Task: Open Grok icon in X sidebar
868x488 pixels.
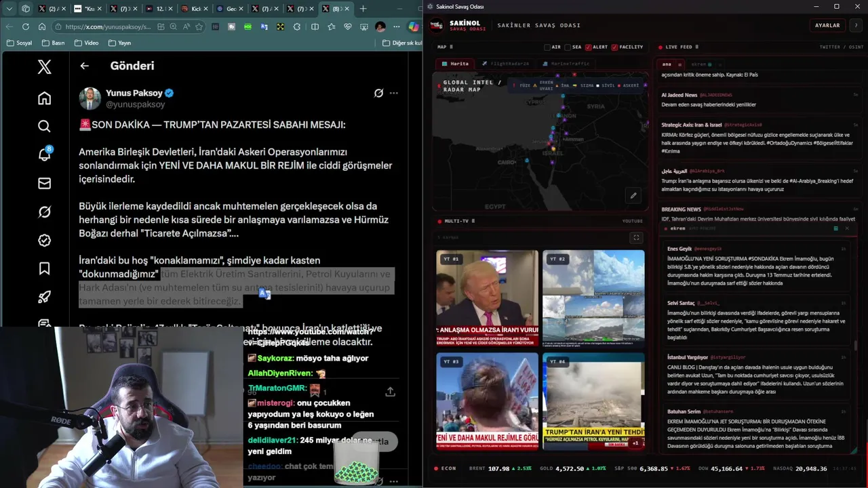Action: pos(44,212)
